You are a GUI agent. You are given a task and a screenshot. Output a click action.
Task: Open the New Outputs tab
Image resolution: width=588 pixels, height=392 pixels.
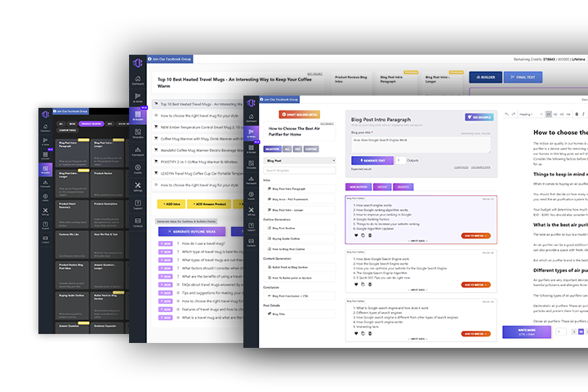[x=359, y=187]
